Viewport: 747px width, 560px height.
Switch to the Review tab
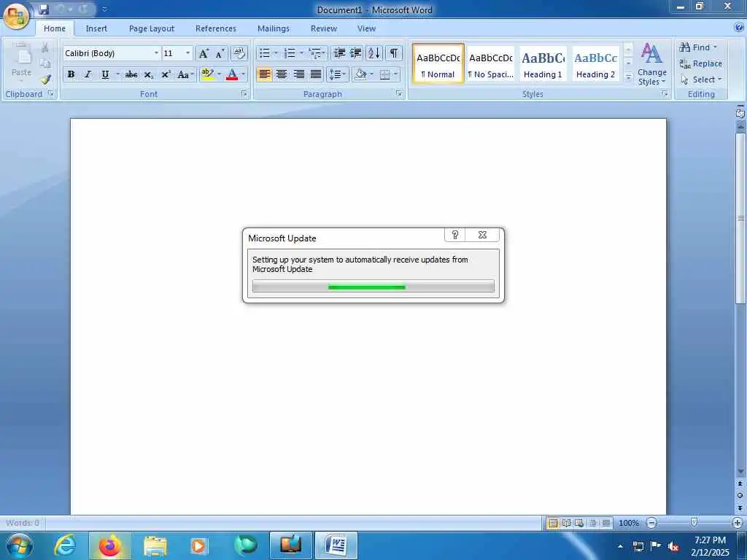(x=324, y=28)
